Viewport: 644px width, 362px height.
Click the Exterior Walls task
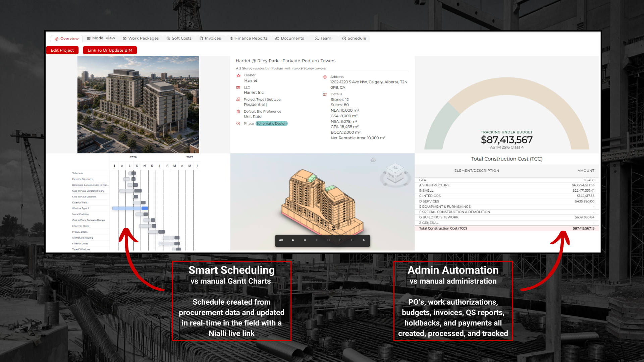point(79,202)
